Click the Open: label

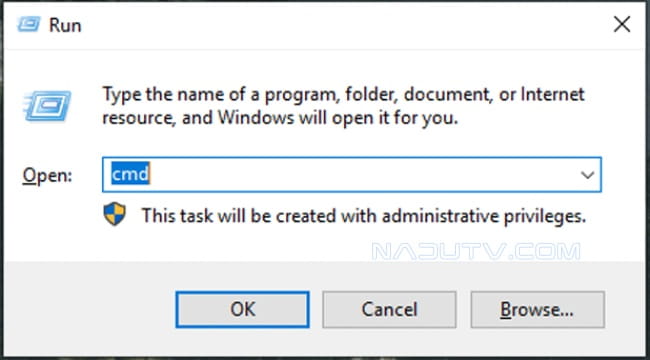[47, 175]
